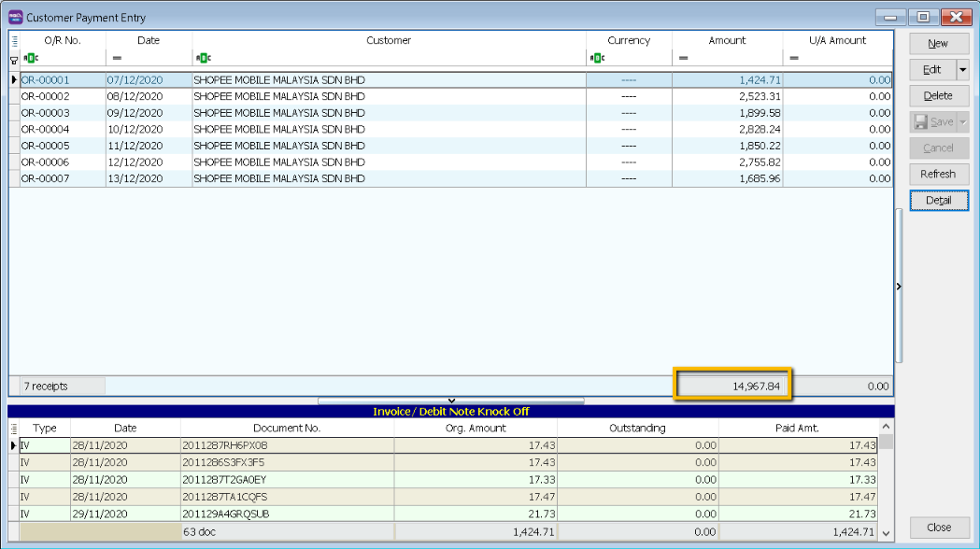980x549 pixels.
Task: Click the O/R No. filter operator icon
Action: pyautogui.click(x=29, y=58)
